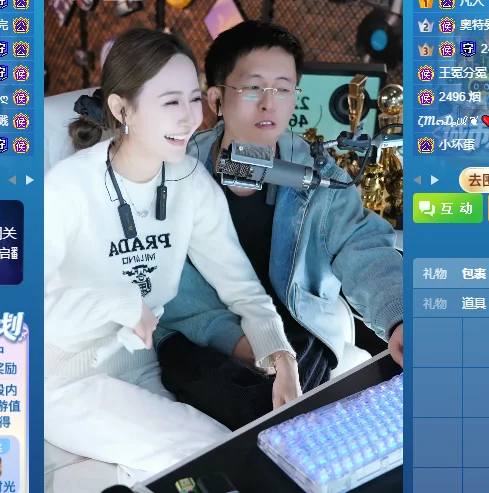Go to next page of left user list

pyautogui.click(x=30, y=180)
